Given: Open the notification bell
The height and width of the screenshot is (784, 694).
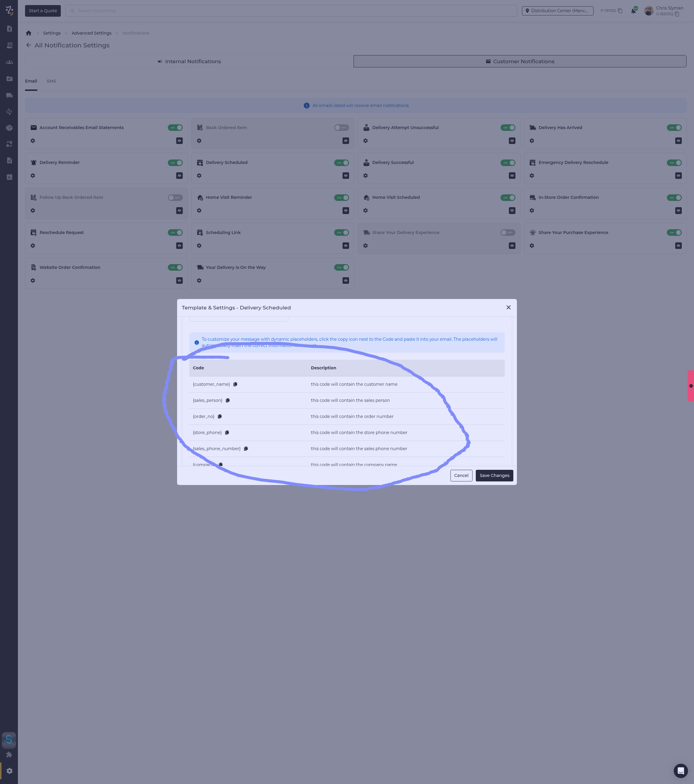Looking at the screenshot, I should pos(633,11).
